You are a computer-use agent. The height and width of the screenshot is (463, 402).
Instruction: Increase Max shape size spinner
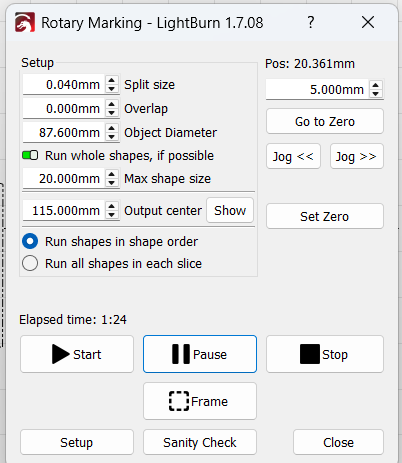(112, 174)
